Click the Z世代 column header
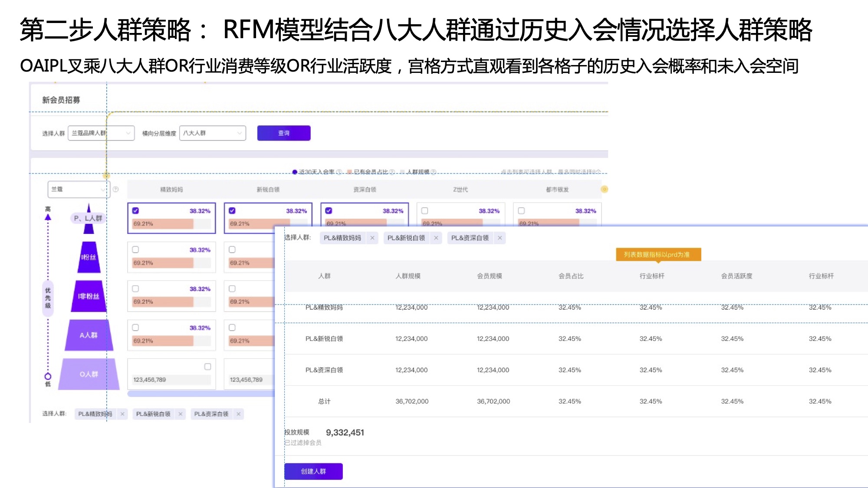Screen dimensions: 868x488 pos(460,190)
